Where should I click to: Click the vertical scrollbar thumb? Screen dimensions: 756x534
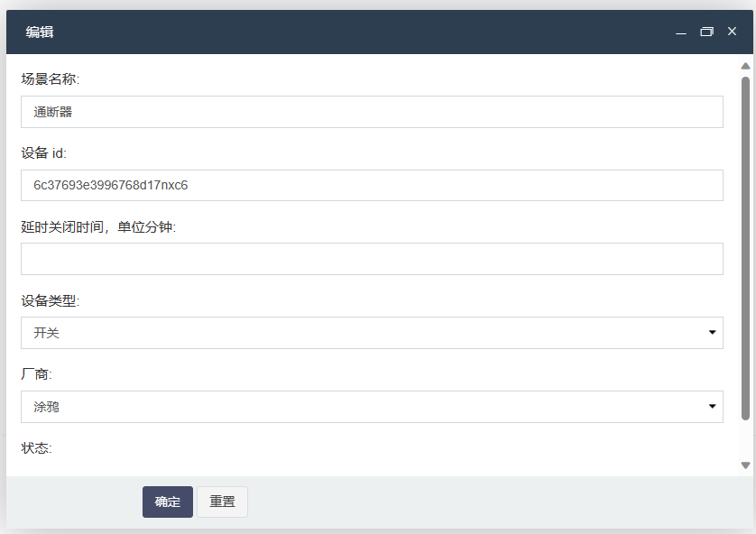(x=745, y=248)
